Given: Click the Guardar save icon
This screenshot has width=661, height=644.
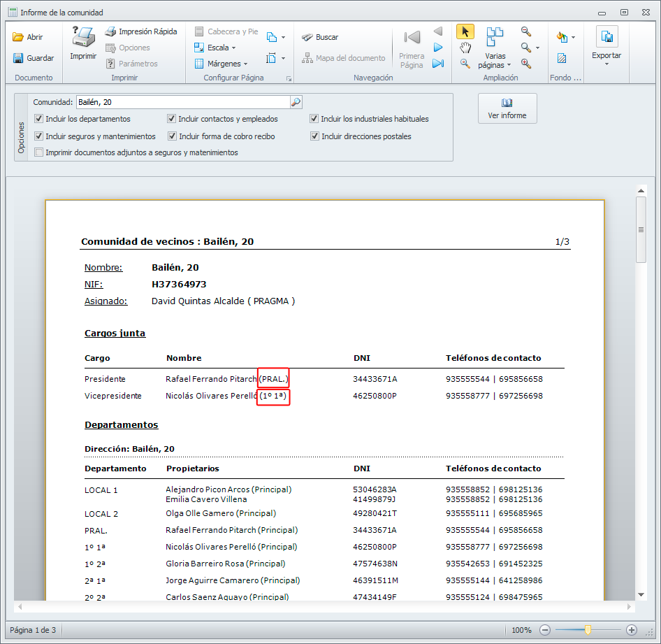Looking at the screenshot, I should pyautogui.click(x=19, y=58).
